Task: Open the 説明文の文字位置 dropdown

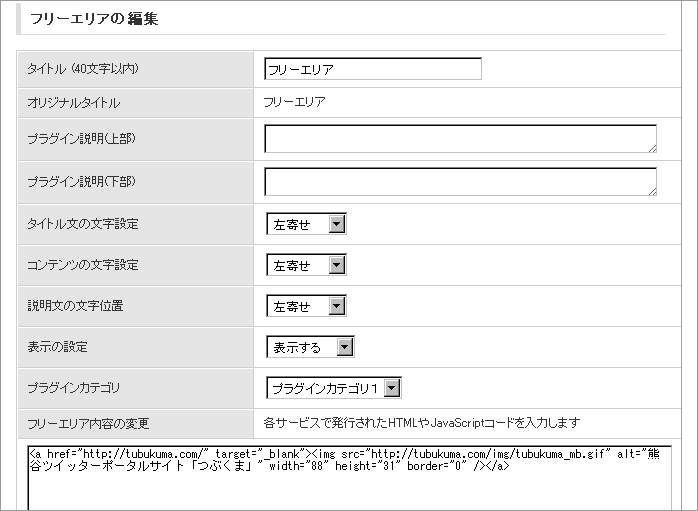Action: [x=306, y=306]
